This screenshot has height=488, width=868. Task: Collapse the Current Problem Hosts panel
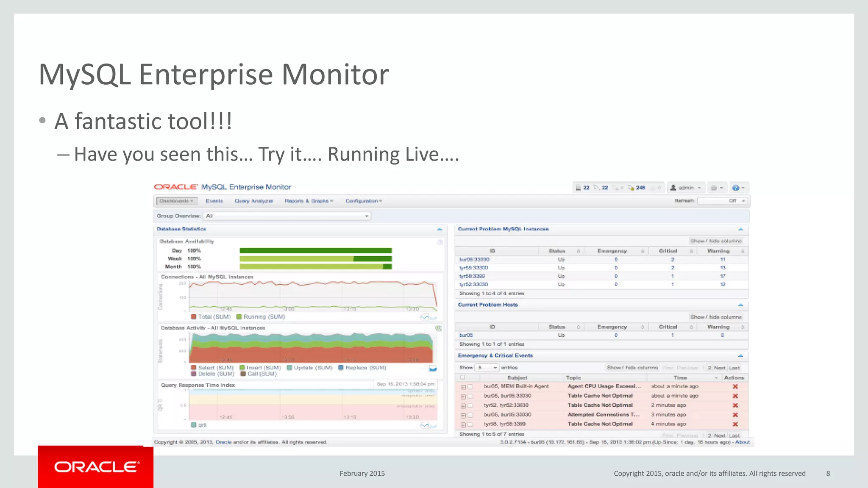tap(740, 305)
